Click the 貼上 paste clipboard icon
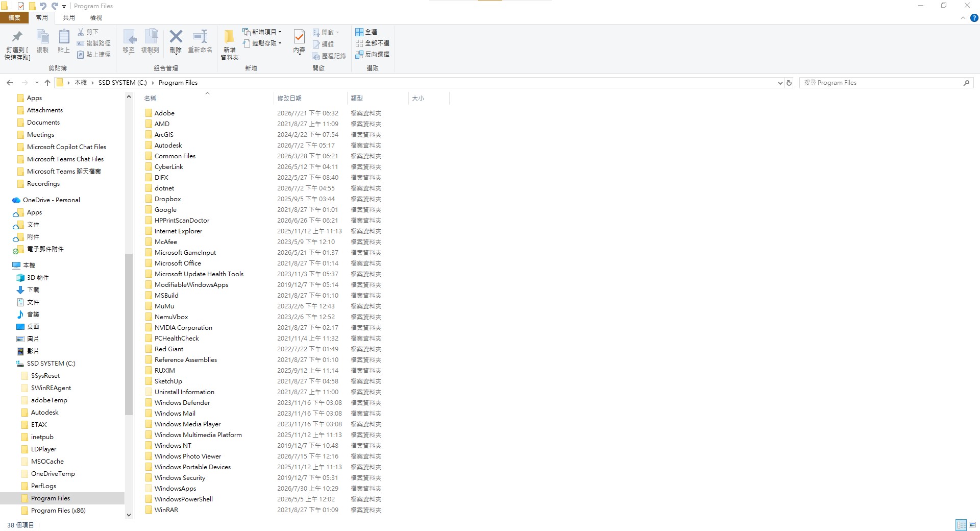 64,37
